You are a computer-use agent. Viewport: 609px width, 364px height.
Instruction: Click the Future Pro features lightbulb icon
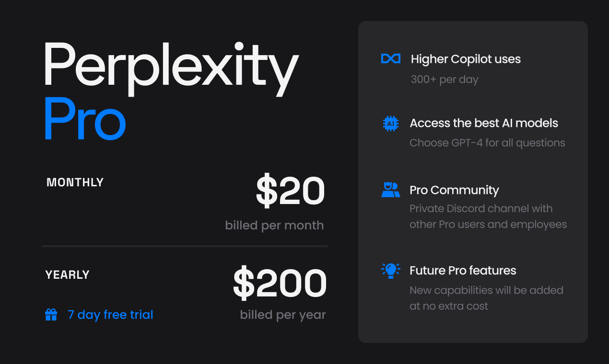point(390,270)
